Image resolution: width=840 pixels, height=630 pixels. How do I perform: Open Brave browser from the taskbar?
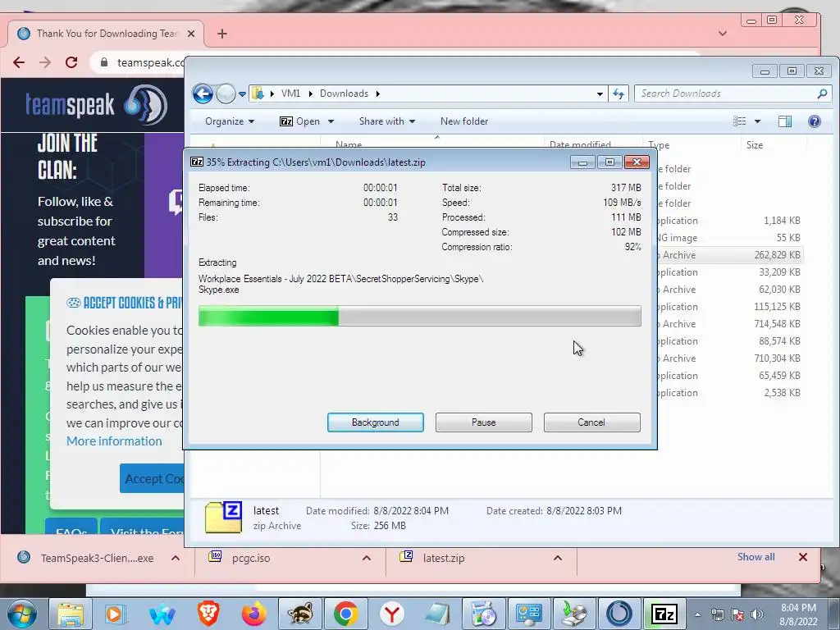tap(208, 614)
